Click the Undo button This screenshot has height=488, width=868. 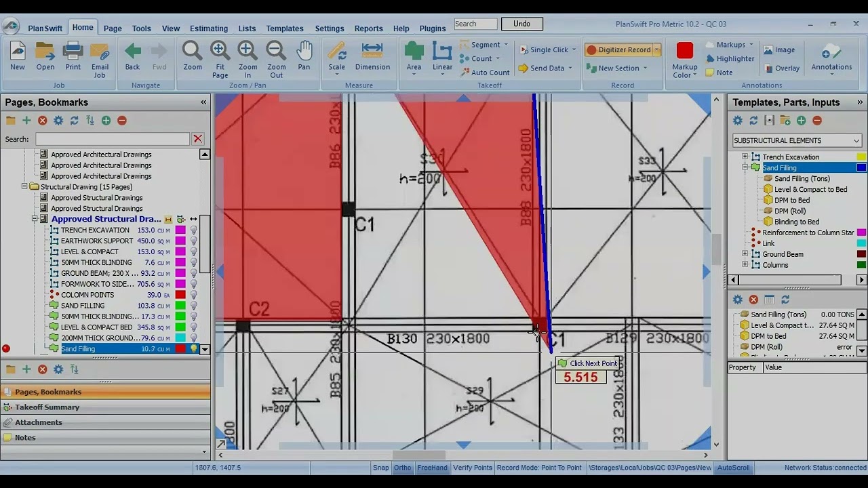521,24
